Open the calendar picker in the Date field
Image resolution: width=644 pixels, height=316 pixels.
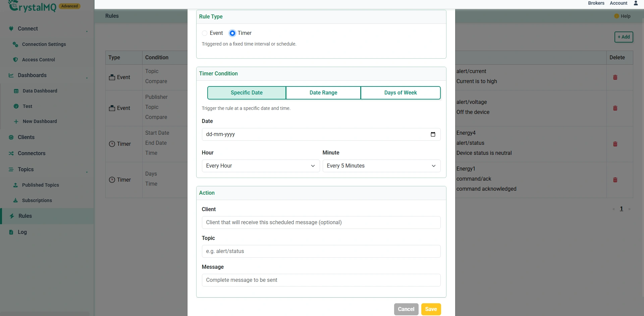[433, 134]
